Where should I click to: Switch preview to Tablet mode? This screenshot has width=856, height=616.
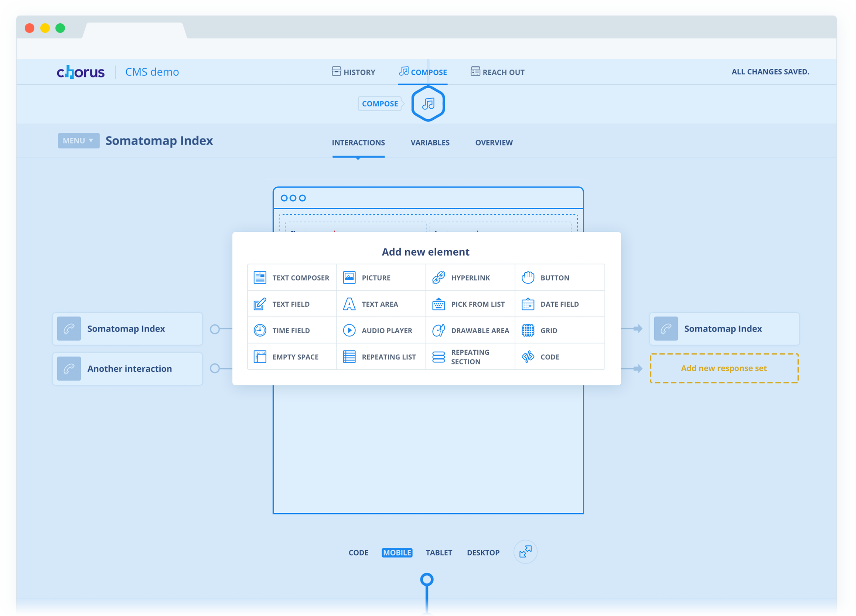click(439, 552)
